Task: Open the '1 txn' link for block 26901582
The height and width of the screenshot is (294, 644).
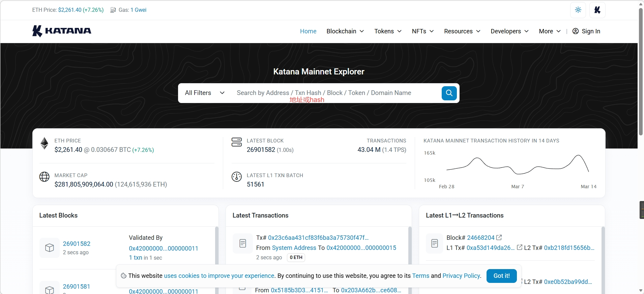Action: pos(136,258)
